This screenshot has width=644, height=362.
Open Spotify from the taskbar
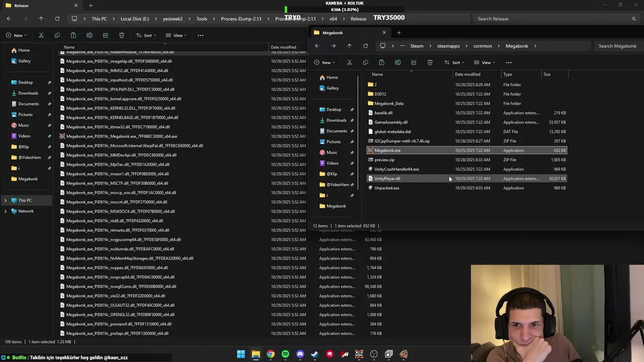pos(285,354)
